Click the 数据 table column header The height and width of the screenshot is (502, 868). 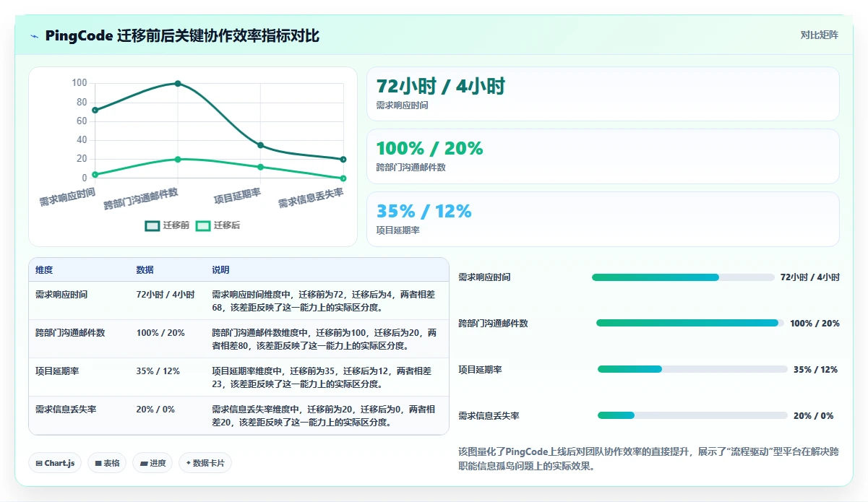[x=145, y=270]
